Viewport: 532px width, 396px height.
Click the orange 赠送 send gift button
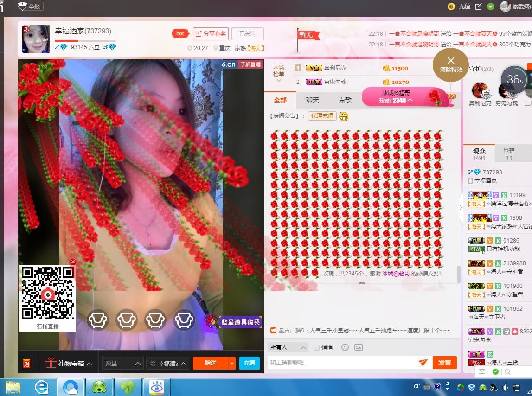coord(211,363)
